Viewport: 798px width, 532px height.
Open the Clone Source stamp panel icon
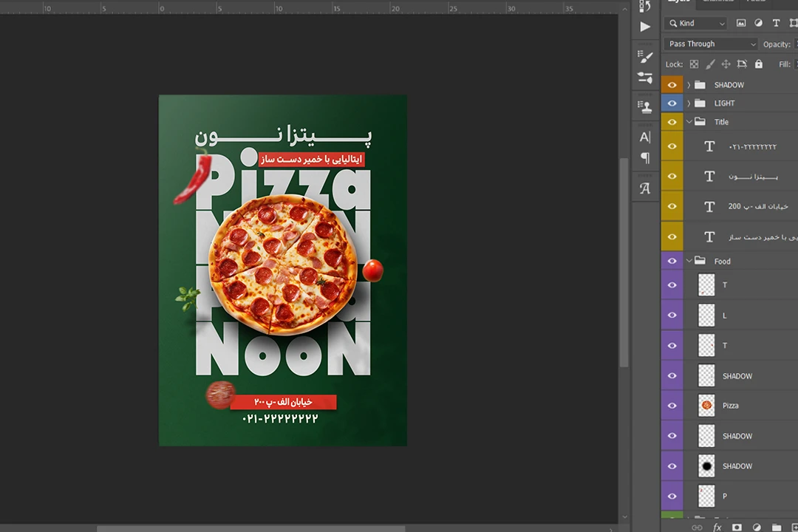[x=645, y=107]
